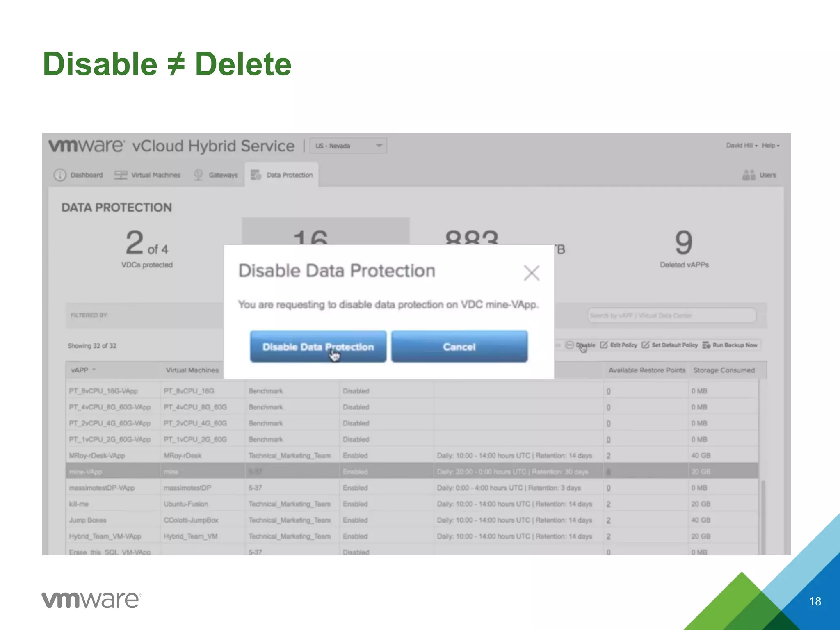Click Edit Policy in the toolbar

pos(619,345)
